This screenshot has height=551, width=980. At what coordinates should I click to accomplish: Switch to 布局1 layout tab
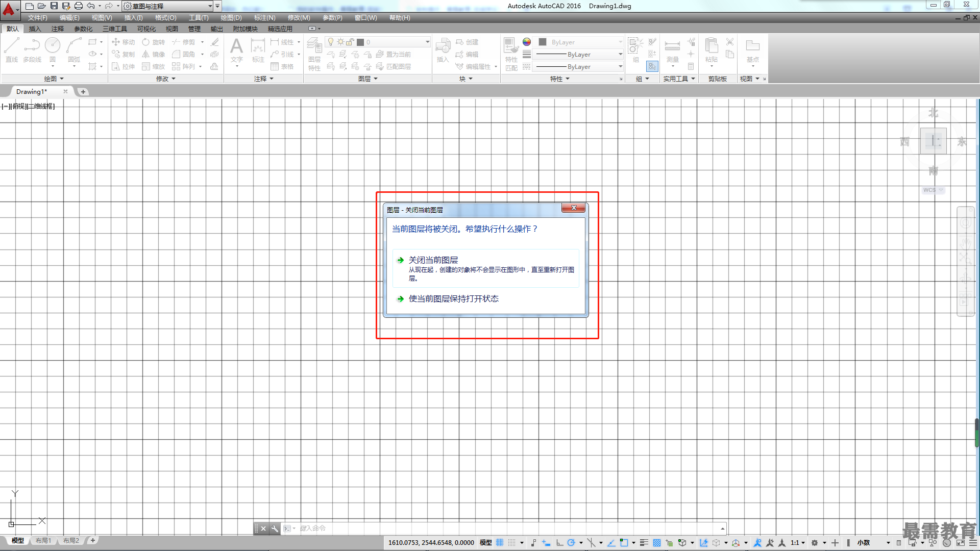click(43, 540)
